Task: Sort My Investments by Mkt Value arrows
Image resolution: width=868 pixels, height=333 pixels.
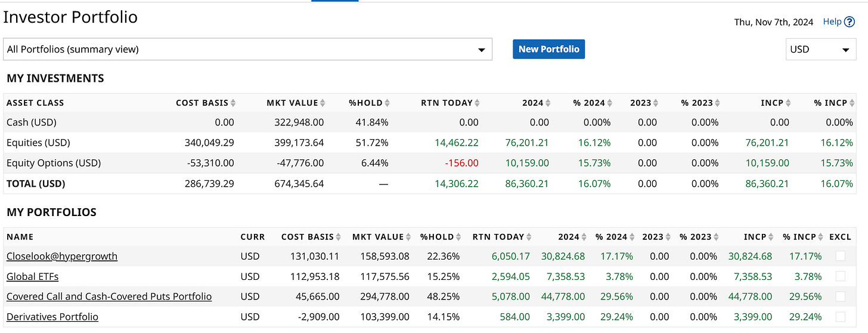Action: pyautogui.click(x=323, y=103)
